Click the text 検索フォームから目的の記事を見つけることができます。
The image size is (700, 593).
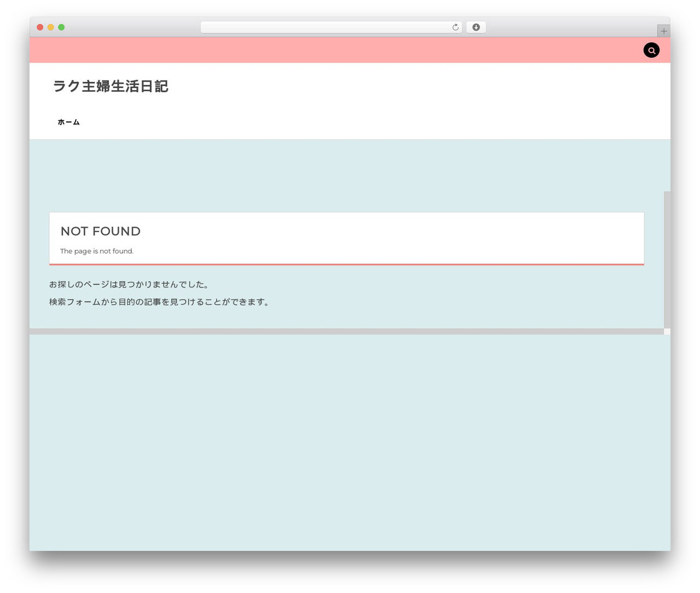click(x=160, y=302)
